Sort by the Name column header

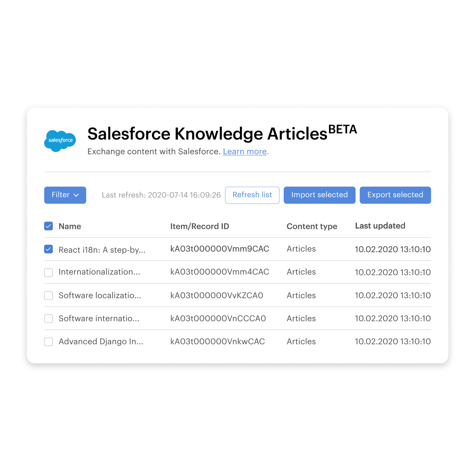pos(70,226)
